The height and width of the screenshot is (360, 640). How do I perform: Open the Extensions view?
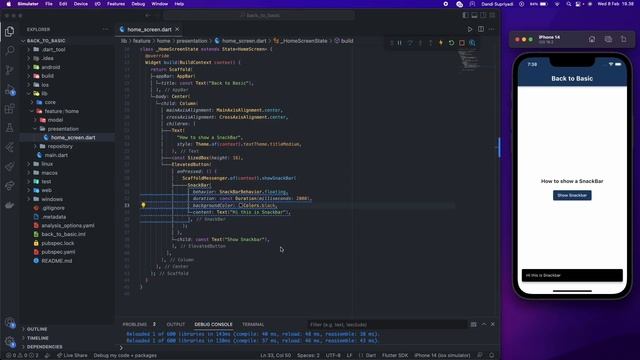9,109
